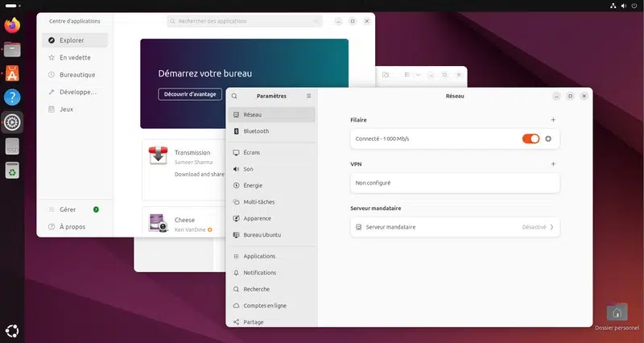Open Comptes en ligne settings panel
This screenshot has height=343, width=644.
coord(271,306)
